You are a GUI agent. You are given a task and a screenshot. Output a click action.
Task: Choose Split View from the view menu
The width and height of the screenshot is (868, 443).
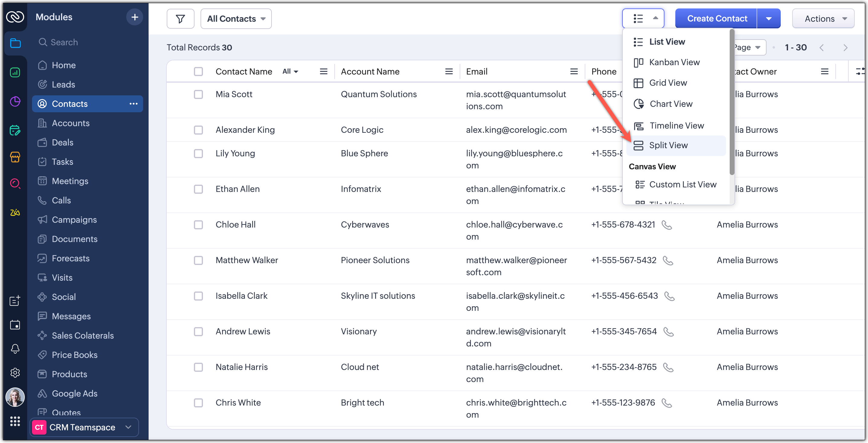pyautogui.click(x=668, y=145)
